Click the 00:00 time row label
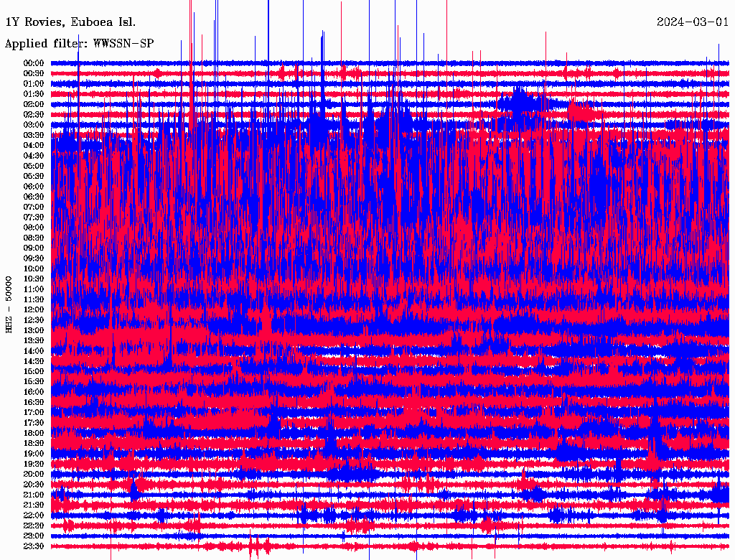 34,63
